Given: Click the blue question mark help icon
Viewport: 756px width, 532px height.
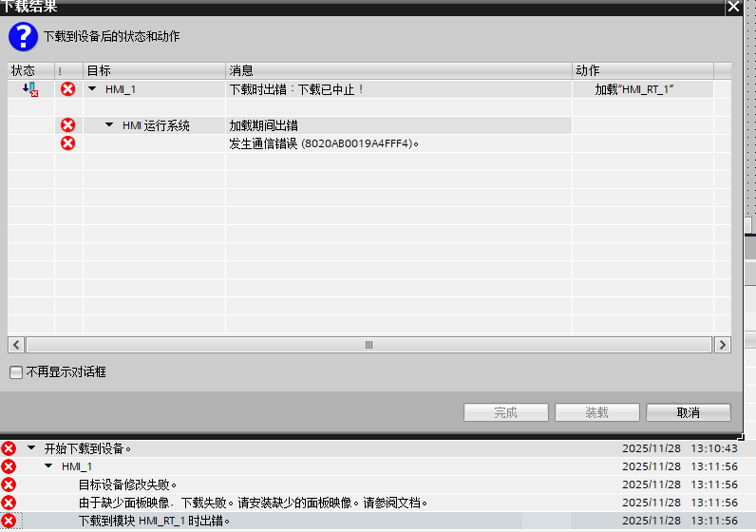Looking at the screenshot, I should point(23,37).
